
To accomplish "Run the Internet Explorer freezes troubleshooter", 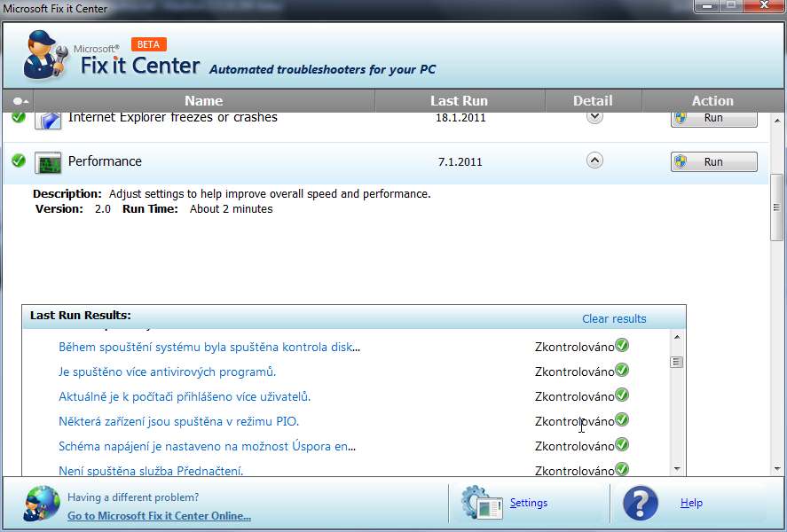I will click(x=713, y=120).
